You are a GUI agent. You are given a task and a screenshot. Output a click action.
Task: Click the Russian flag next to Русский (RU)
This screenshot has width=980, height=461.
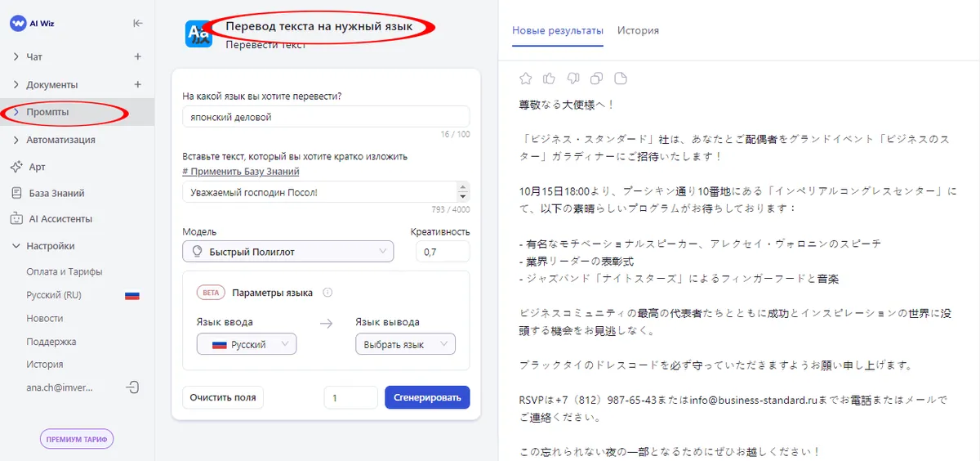(x=132, y=295)
